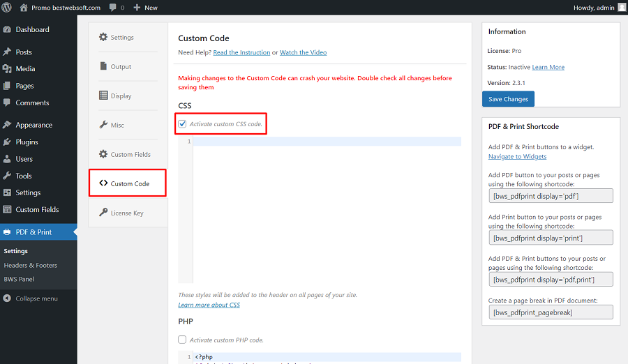
Task: Select the print display shortcode field
Action: point(551,238)
